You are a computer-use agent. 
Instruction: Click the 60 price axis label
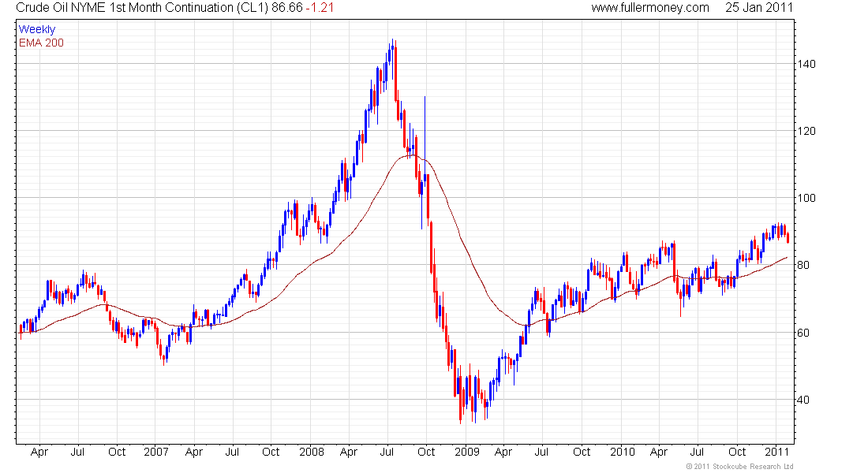[803, 333]
